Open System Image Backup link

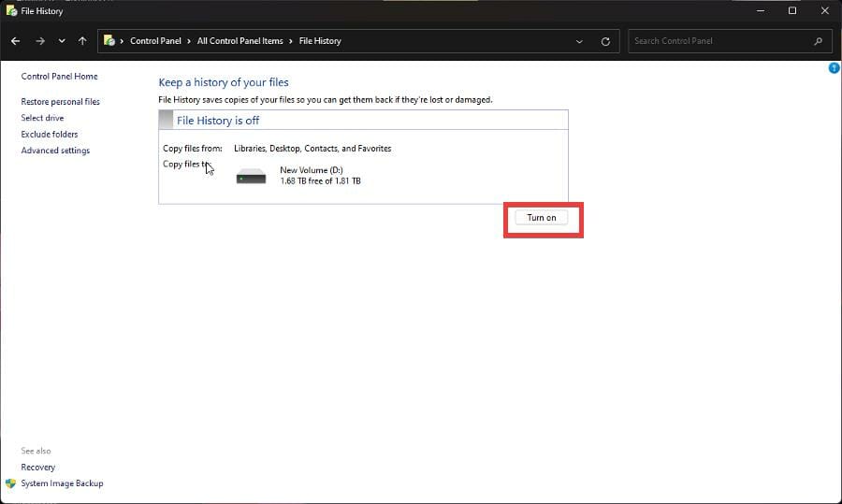point(62,483)
